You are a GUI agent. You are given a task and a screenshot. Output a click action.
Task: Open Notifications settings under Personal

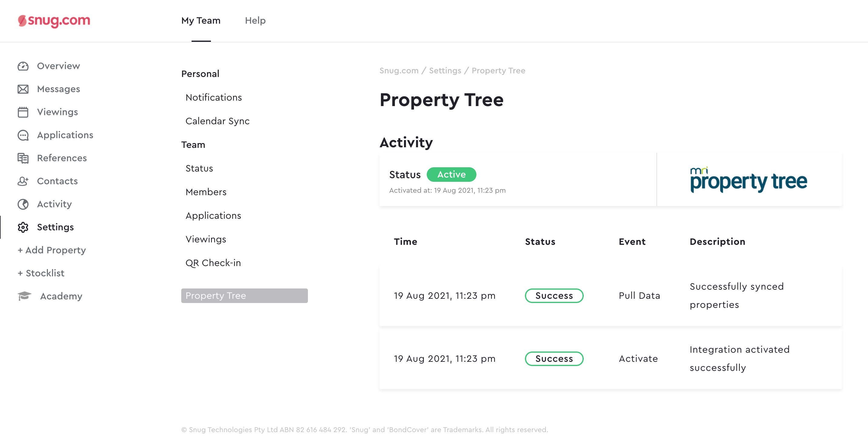click(214, 98)
